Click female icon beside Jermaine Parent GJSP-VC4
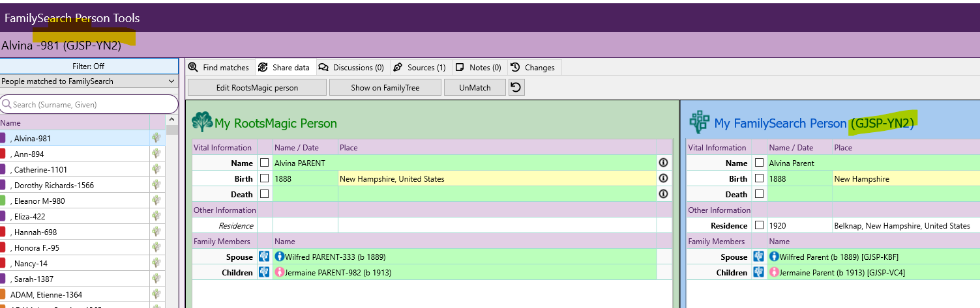 775,272
